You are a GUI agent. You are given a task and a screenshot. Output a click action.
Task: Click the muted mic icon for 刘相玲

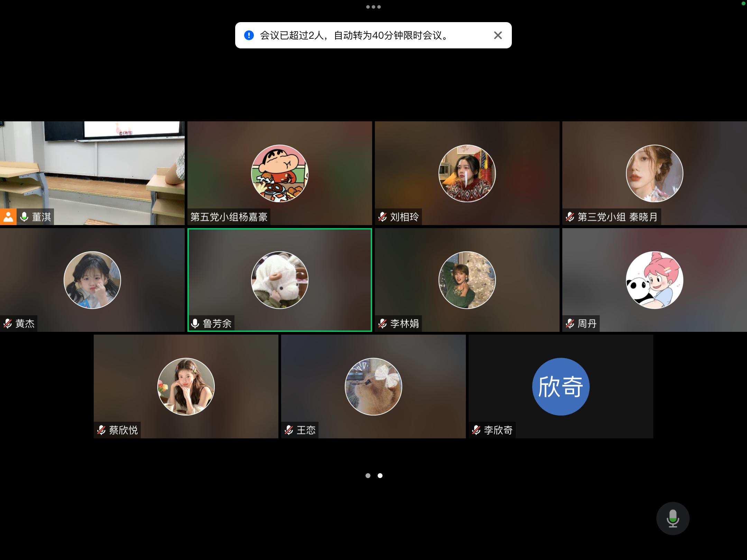pyautogui.click(x=382, y=217)
